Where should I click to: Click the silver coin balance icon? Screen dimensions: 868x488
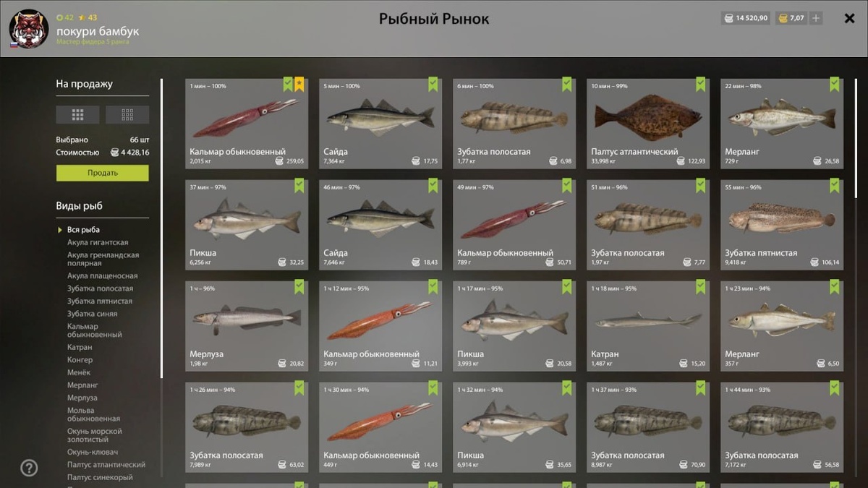(x=728, y=18)
